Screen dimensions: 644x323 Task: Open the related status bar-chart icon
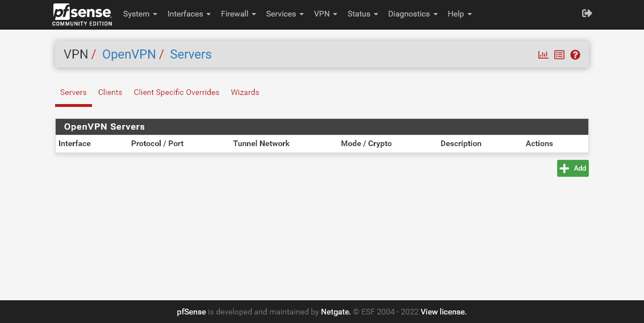(543, 55)
